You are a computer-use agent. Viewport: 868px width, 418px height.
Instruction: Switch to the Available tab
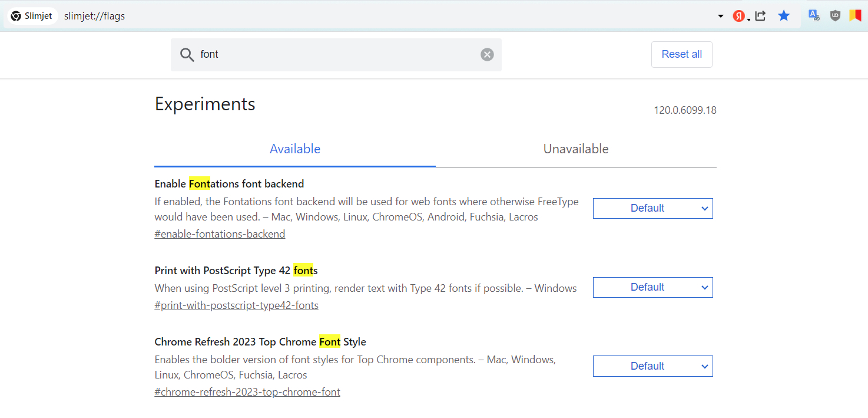(295, 149)
